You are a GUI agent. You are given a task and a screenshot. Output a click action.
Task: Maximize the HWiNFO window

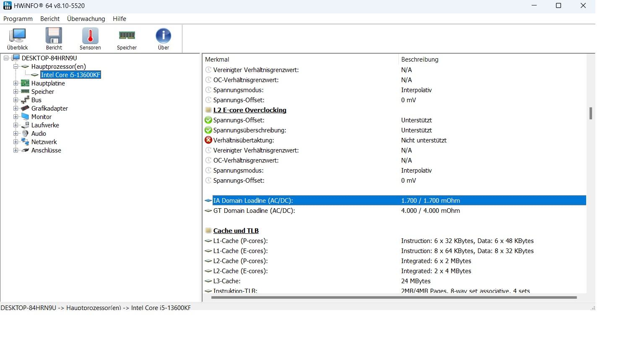click(558, 5)
